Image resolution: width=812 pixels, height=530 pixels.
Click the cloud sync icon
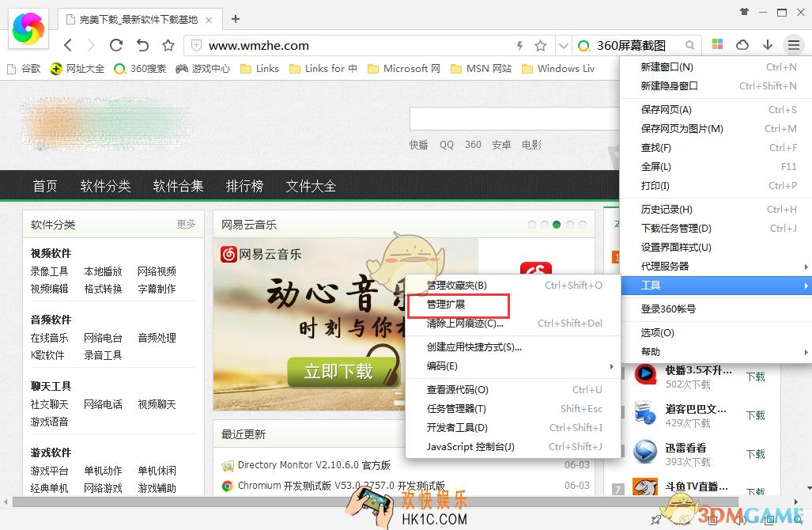(x=742, y=45)
